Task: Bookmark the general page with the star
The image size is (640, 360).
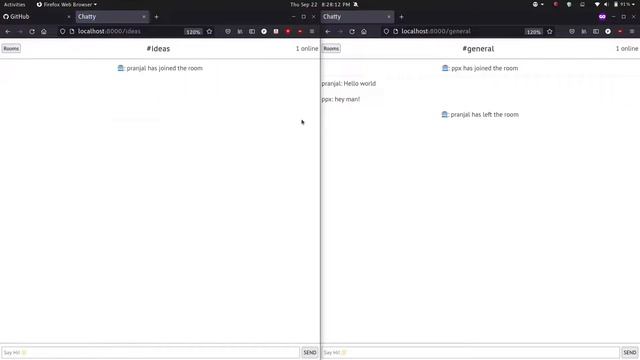Action: pyautogui.click(x=550, y=31)
